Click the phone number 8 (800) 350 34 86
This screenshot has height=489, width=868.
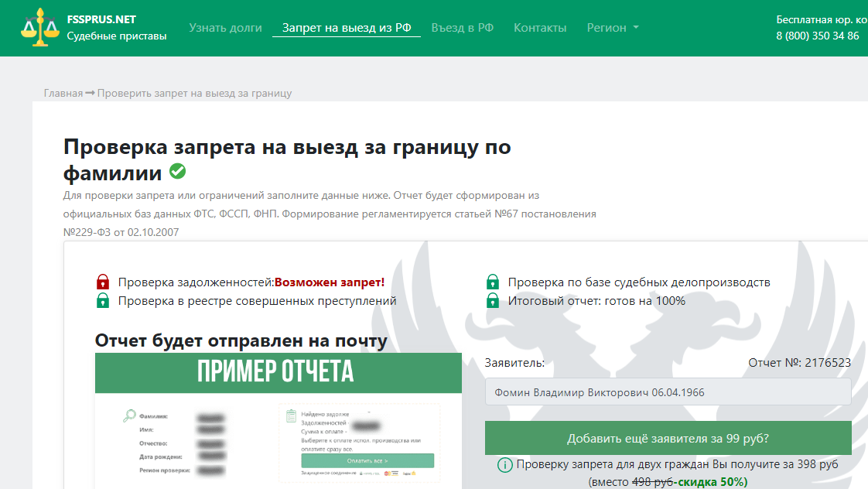[815, 35]
